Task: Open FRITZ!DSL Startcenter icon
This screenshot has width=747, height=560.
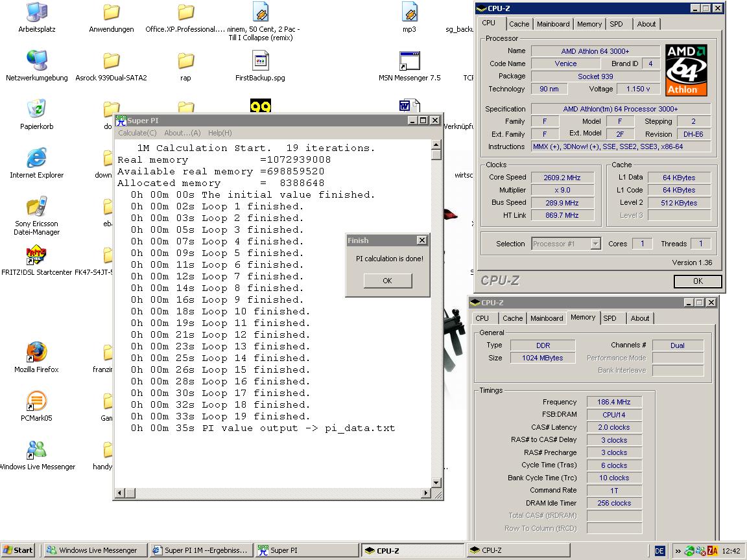Action: 36,255
